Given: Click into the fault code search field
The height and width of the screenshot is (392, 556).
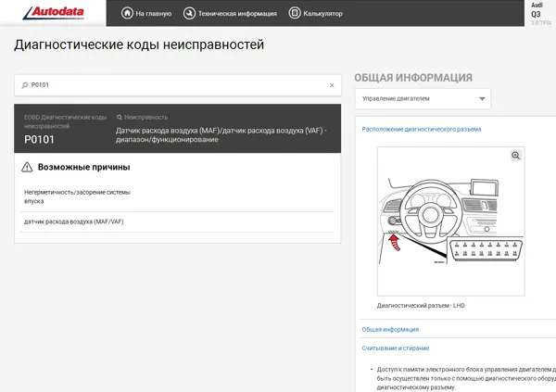Looking at the screenshot, I should tap(176, 85).
